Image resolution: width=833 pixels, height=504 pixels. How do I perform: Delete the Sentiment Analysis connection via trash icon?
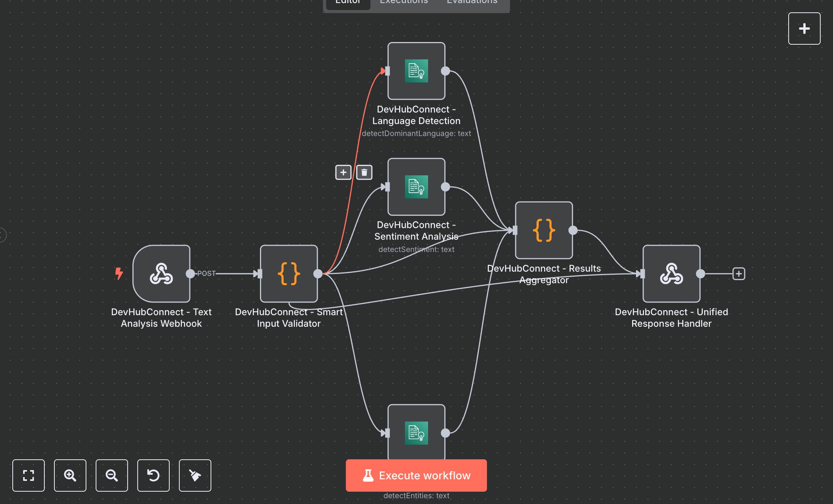pyautogui.click(x=364, y=172)
